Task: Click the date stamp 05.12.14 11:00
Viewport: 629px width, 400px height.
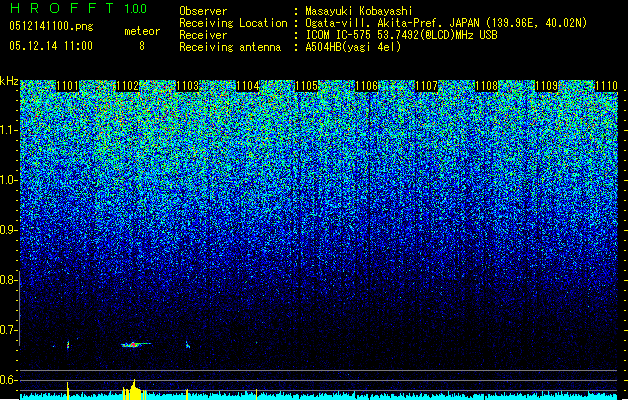Action: (x=51, y=46)
